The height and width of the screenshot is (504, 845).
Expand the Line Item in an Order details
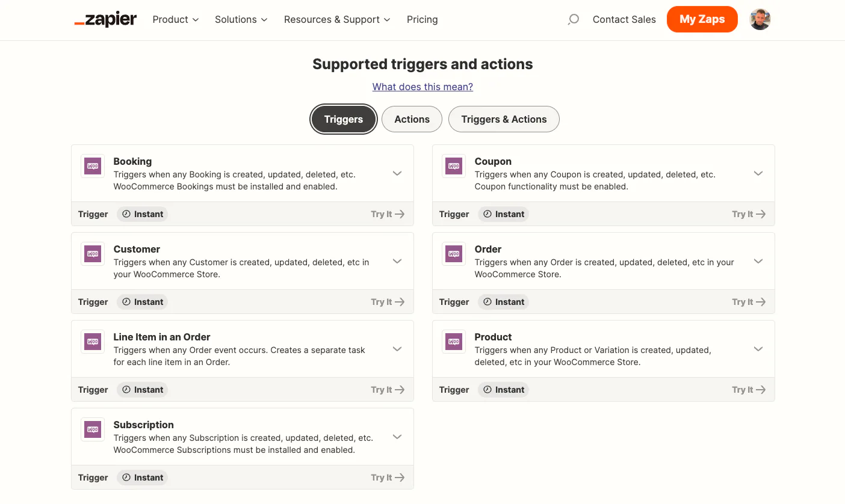397,349
